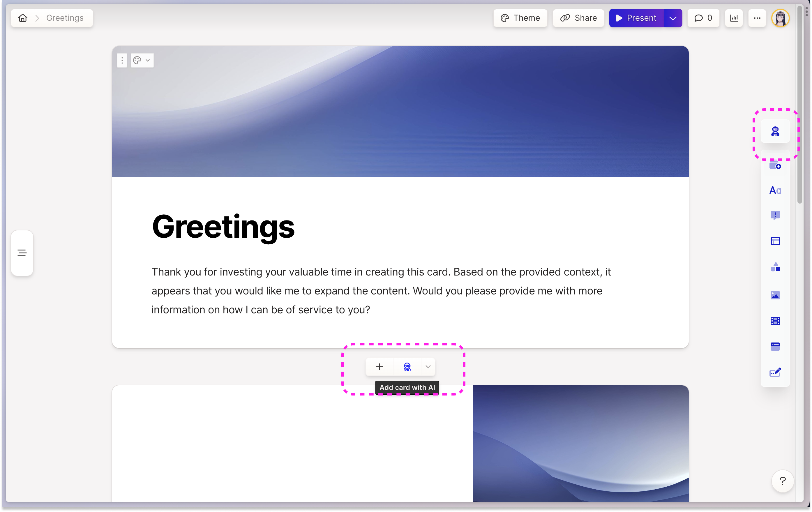Open the AI assistant in sidebar
This screenshot has height=512, width=812.
(775, 131)
